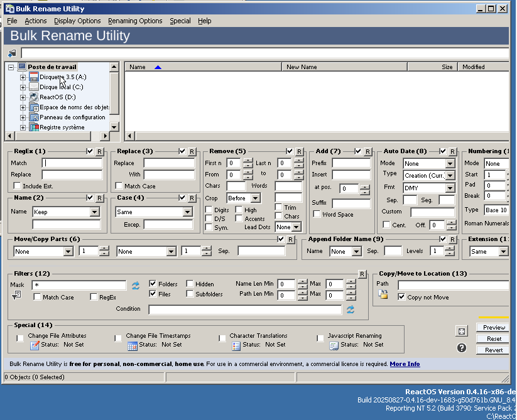Open the Actions menu
Image resolution: width=517 pixels, height=420 pixels.
tap(36, 21)
